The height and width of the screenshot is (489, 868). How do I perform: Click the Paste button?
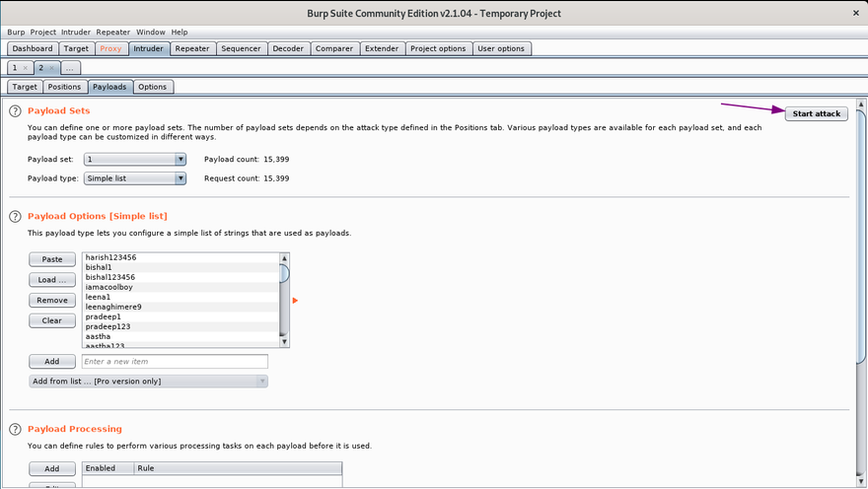pyautogui.click(x=52, y=259)
